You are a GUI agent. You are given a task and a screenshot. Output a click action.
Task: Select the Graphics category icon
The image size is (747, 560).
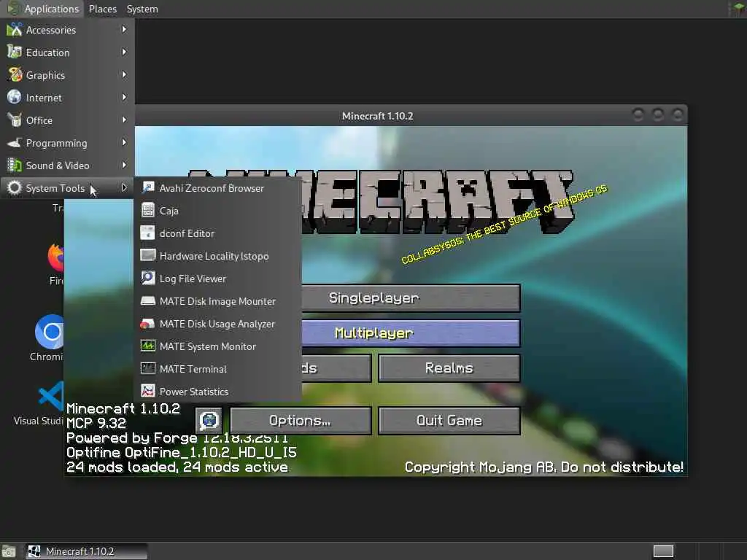[15, 75]
